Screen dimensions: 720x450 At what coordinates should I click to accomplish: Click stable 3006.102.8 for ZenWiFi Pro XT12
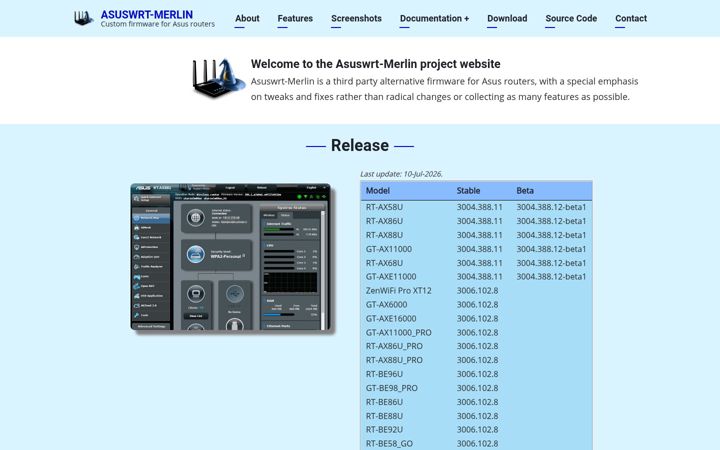coord(478,291)
